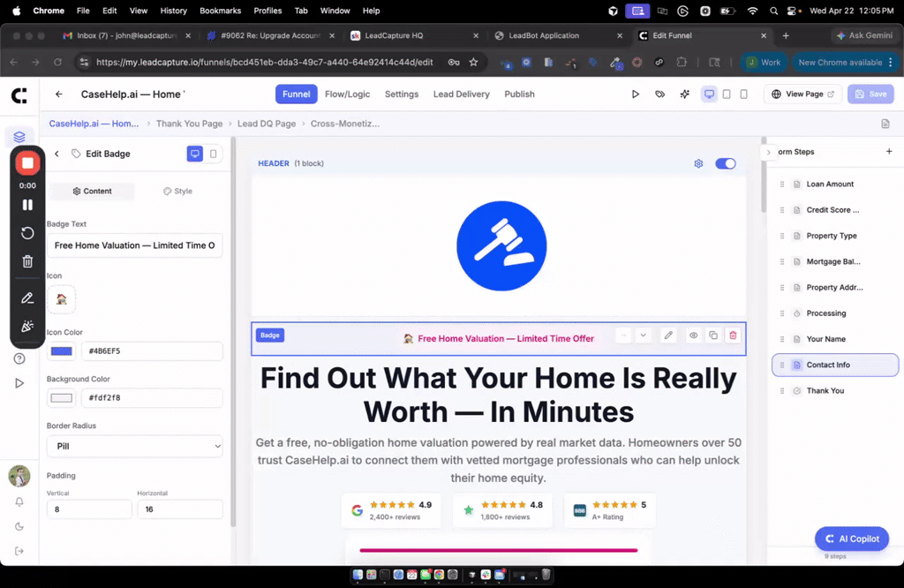The image size is (904, 588).
Task: Click the Icon Color blue swatch
Action: pyautogui.click(x=62, y=351)
